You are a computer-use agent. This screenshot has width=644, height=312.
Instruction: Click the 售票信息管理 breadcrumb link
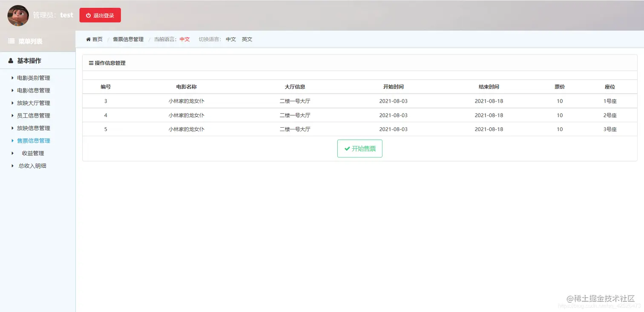(x=128, y=39)
